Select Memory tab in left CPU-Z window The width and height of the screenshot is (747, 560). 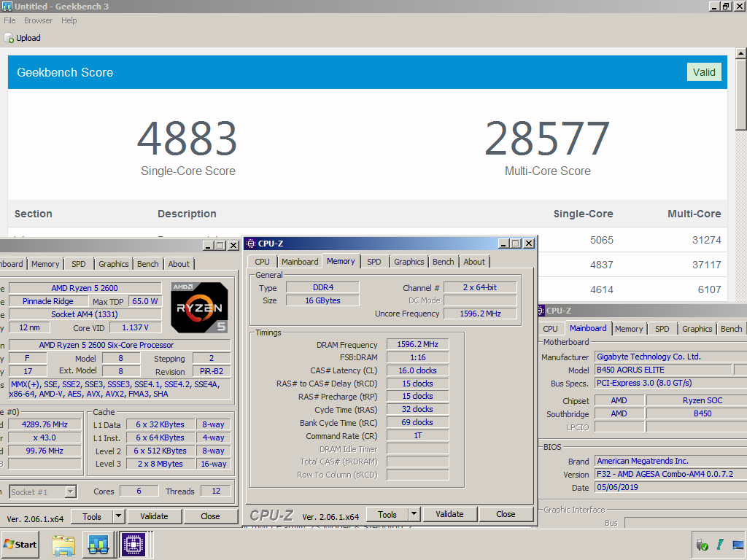click(45, 264)
